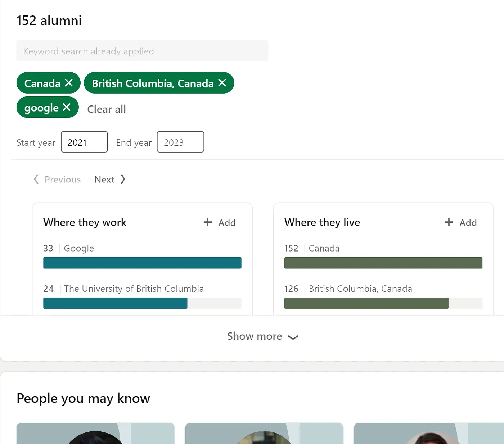Screen dimensions: 504x444
Task: Click the '152 | Canada' label
Action: 312,248
